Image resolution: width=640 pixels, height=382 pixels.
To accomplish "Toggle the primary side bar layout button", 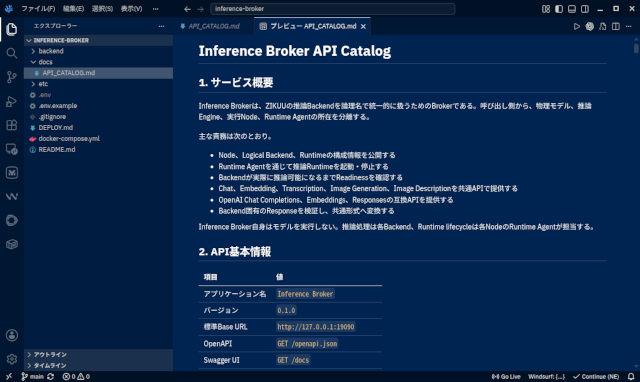I will 559,9.
